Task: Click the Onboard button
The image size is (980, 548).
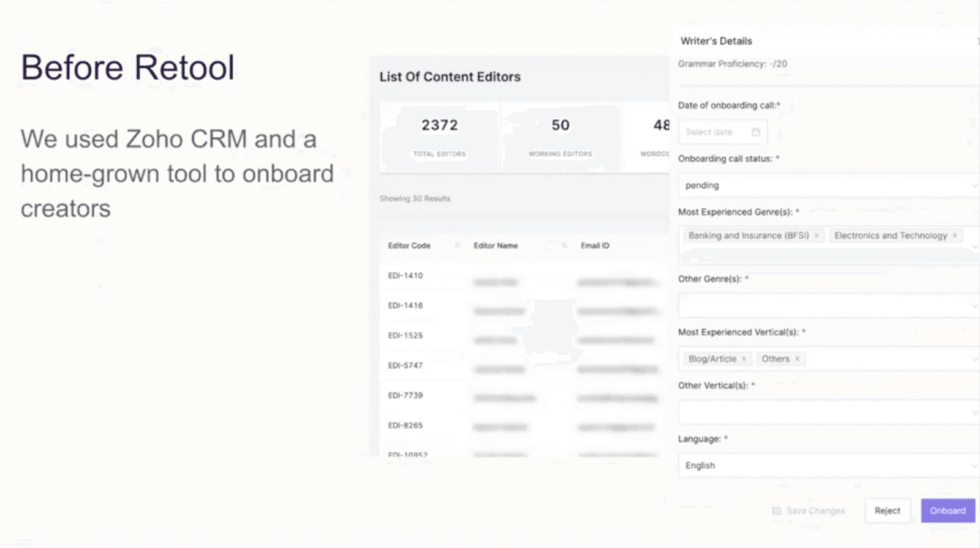Action: 948,511
